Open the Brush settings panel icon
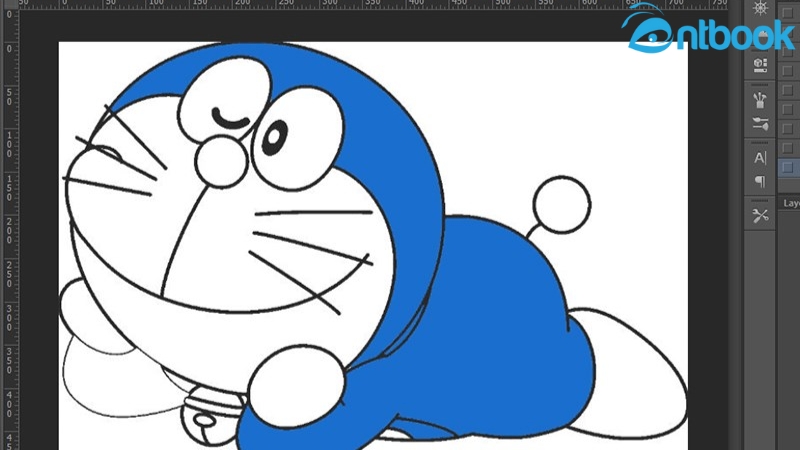 tap(760, 123)
